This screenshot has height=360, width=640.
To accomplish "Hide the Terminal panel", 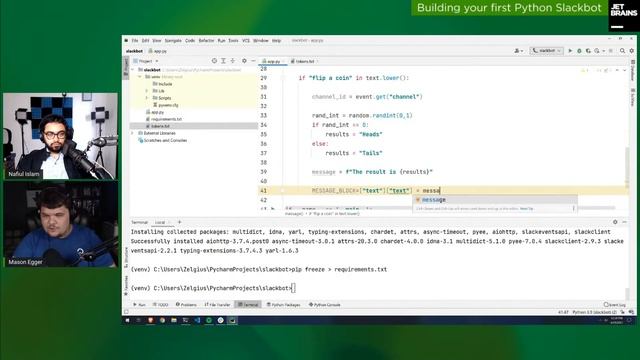I will pos(624,222).
